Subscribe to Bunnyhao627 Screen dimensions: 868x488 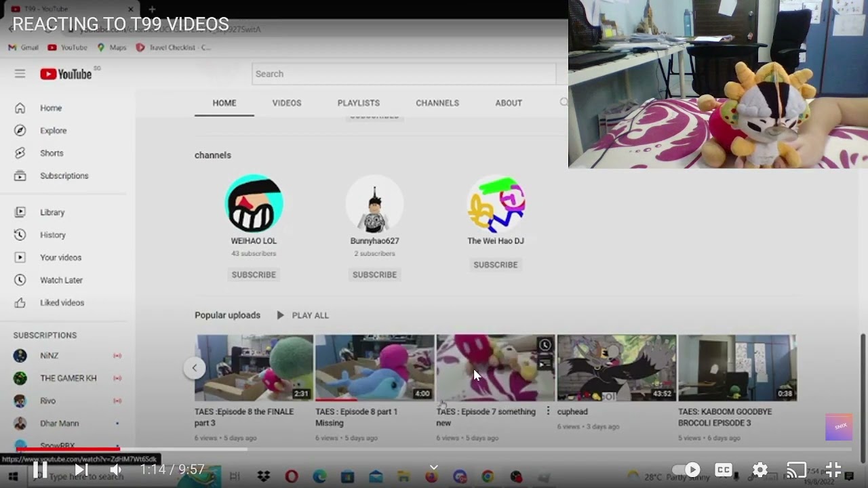374,274
